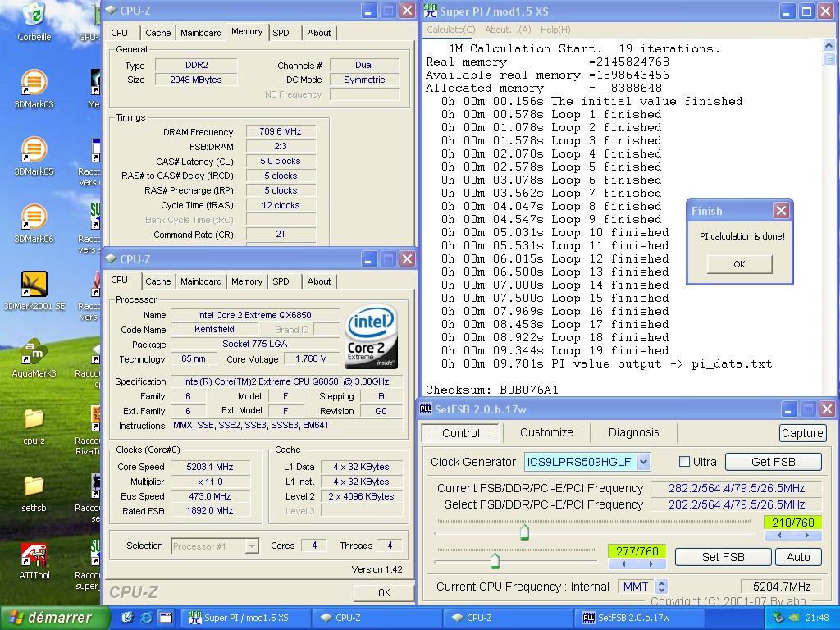Switch to Customize tab in SetFSB

tap(546, 432)
